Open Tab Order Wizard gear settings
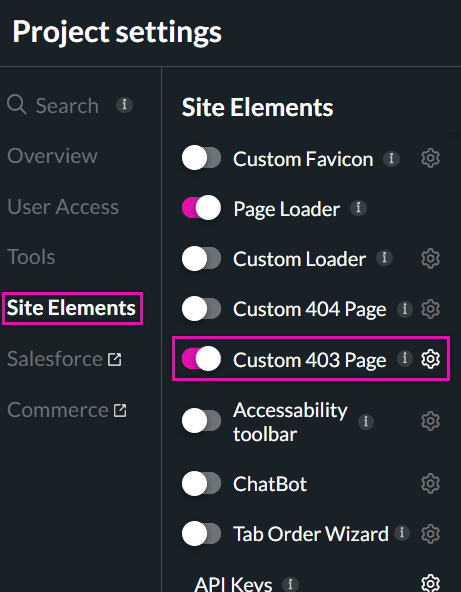Viewport: 461px width, 592px height. click(x=430, y=533)
